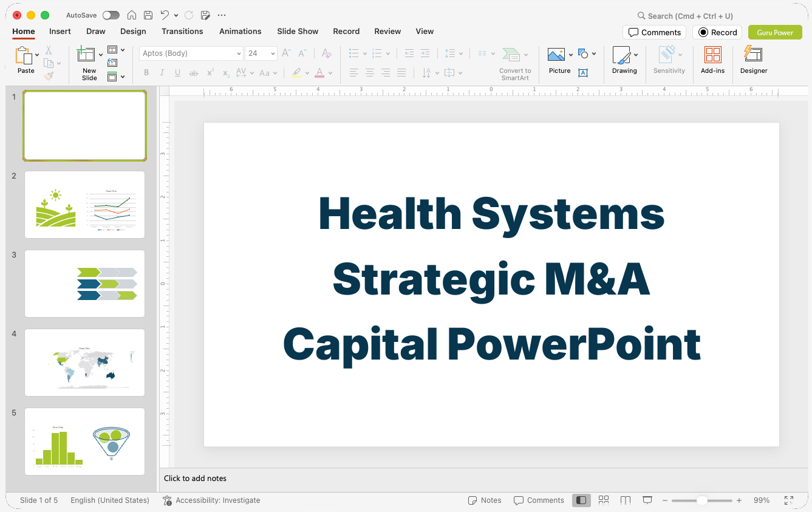Click English (United States) language indicator
This screenshot has width=812, height=512.
point(110,500)
